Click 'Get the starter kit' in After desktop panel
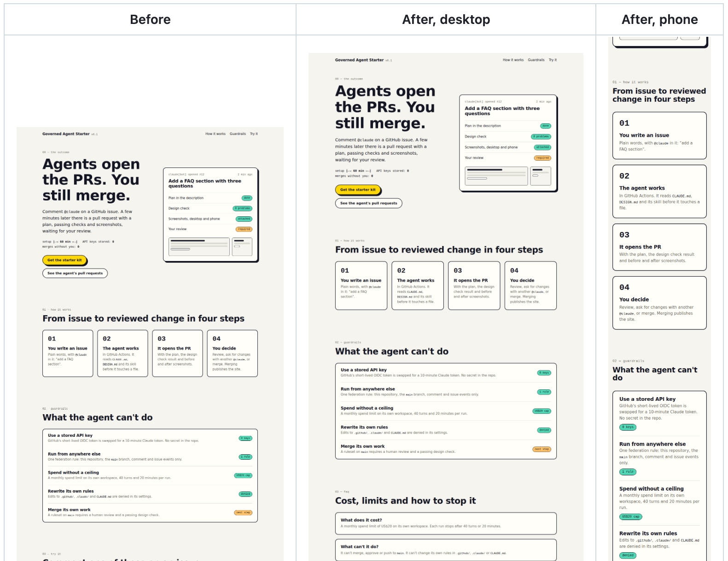 click(358, 190)
